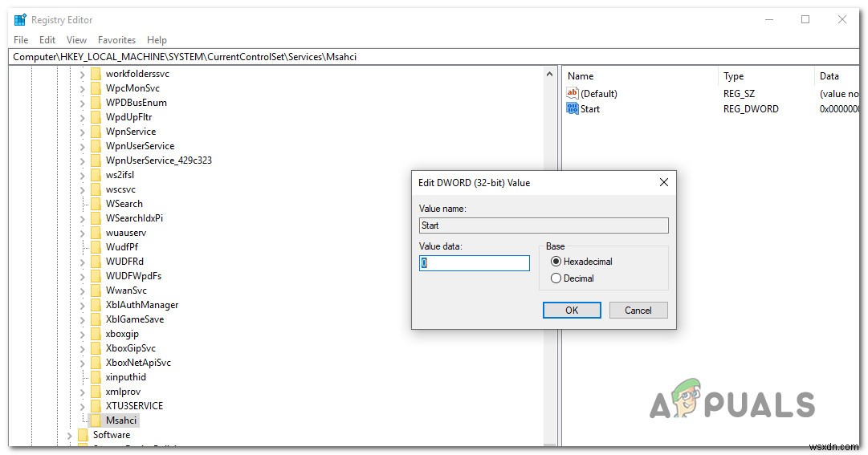Select the WUDFWpdFs tree label
Viewport: 868px width, 455px height.
coord(133,276)
